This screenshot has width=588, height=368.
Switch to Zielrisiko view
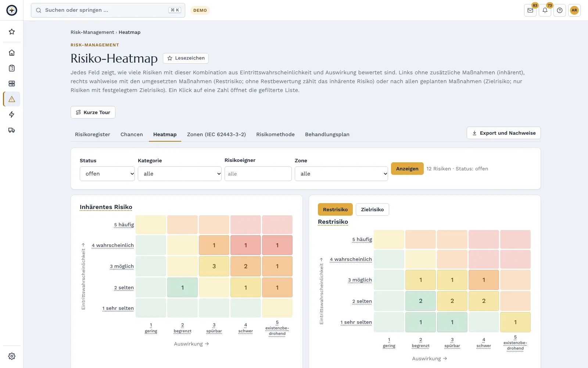pos(372,209)
